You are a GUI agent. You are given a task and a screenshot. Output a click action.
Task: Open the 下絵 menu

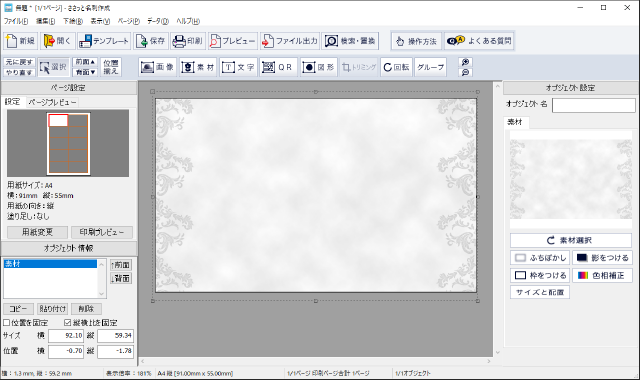point(73,21)
